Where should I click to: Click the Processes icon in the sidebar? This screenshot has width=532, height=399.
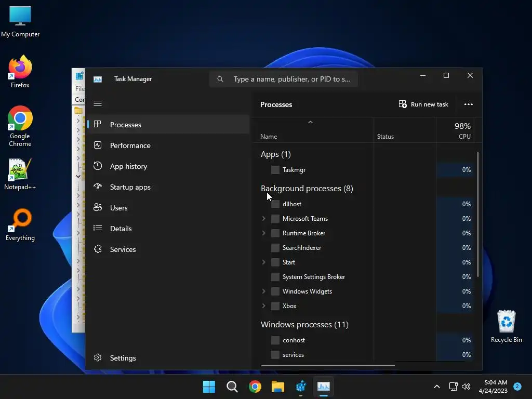coord(97,124)
